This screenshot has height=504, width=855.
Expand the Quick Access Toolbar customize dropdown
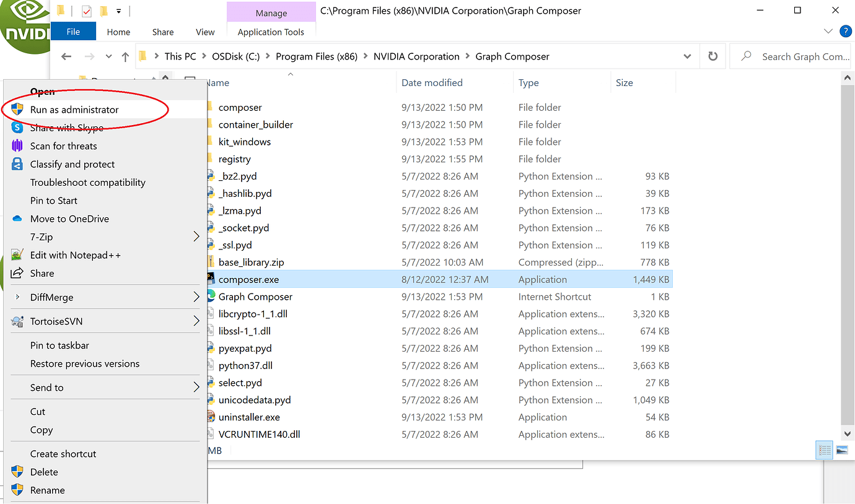click(x=118, y=11)
